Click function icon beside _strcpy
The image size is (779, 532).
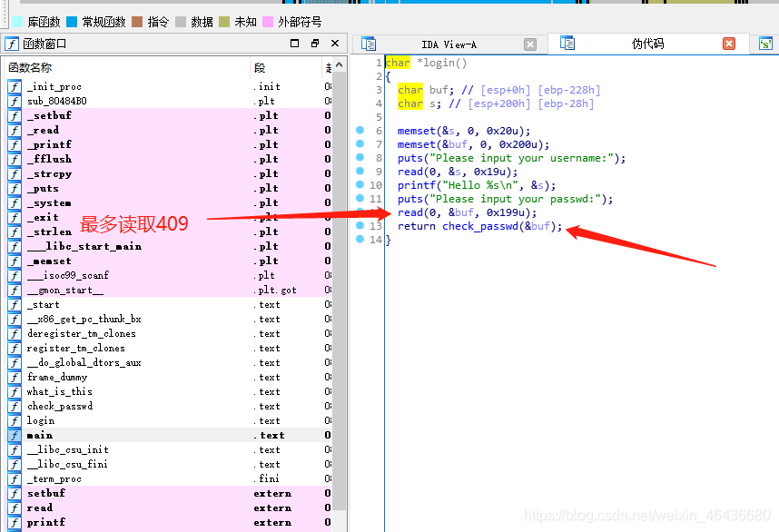pyautogui.click(x=15, y=174)
